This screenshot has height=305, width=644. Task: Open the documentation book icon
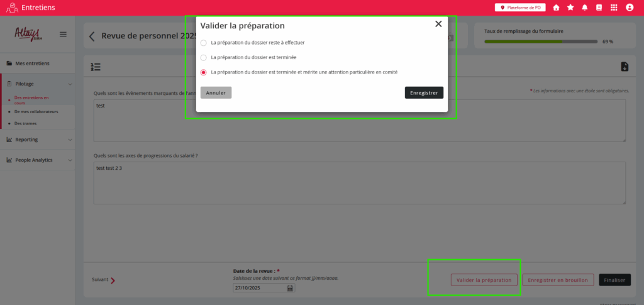(599, 8)
